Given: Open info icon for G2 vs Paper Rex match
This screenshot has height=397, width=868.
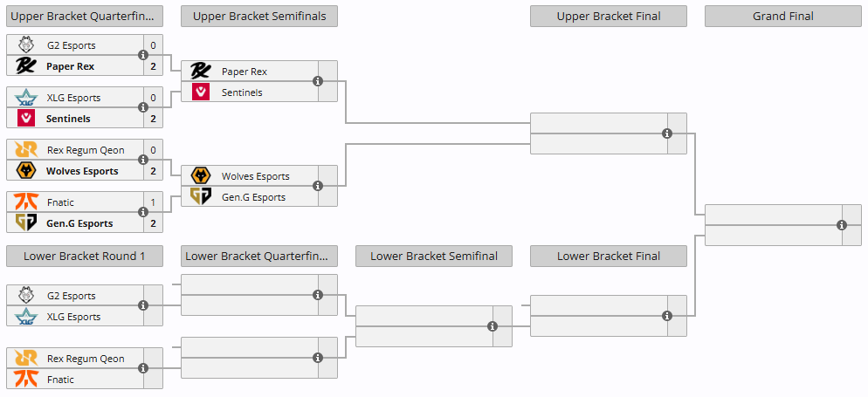Looking at the screenshot, I should 143,55.
